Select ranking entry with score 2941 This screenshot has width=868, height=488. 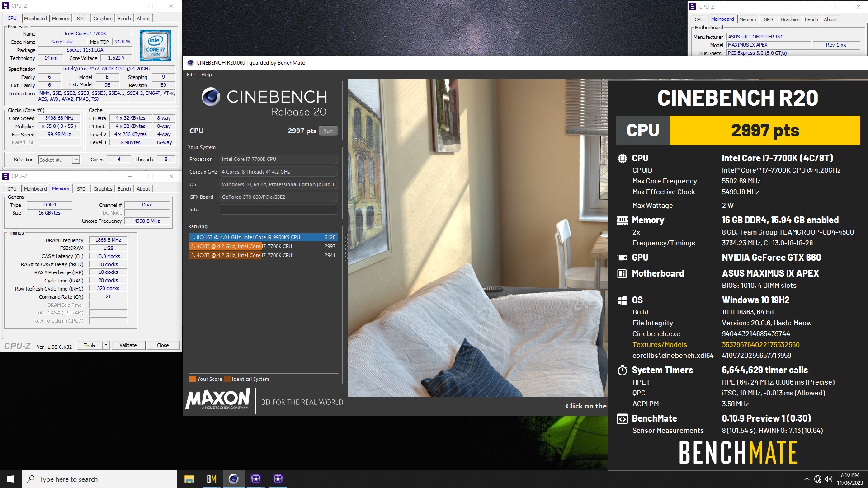click(x=263, y=255)
